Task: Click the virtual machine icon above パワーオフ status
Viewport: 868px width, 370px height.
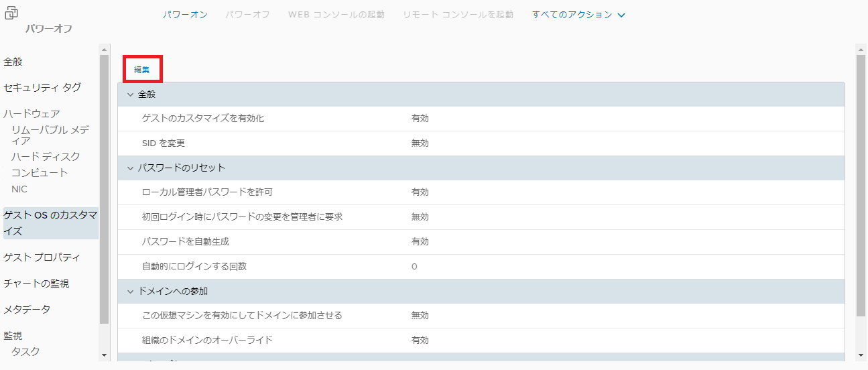Action: pos(11,13)
